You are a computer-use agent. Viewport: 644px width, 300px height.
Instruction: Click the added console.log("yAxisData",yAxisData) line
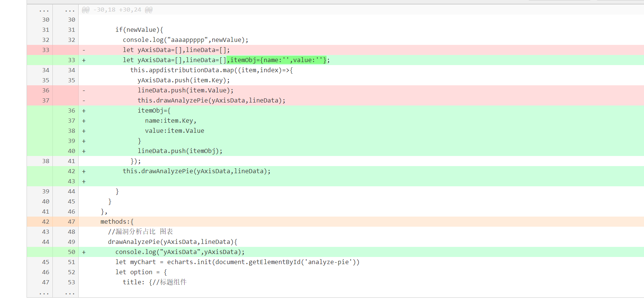click(180, 252)
